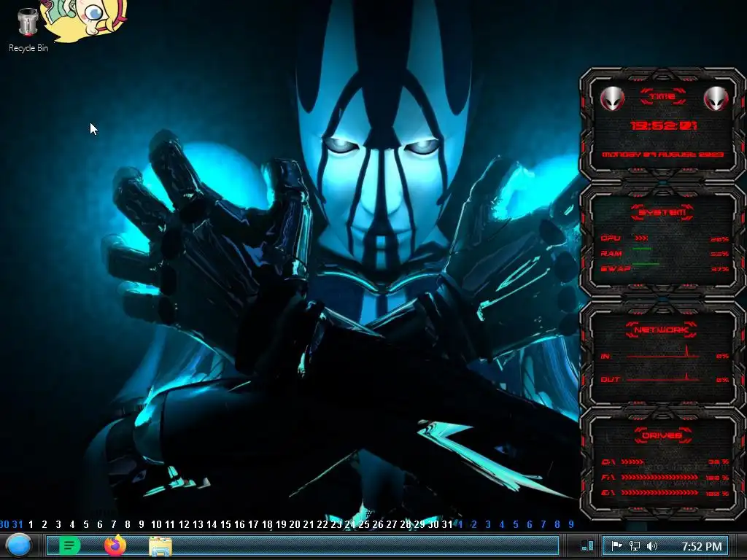
Task: Click the right alien head in widget
Action: (716, 98)
